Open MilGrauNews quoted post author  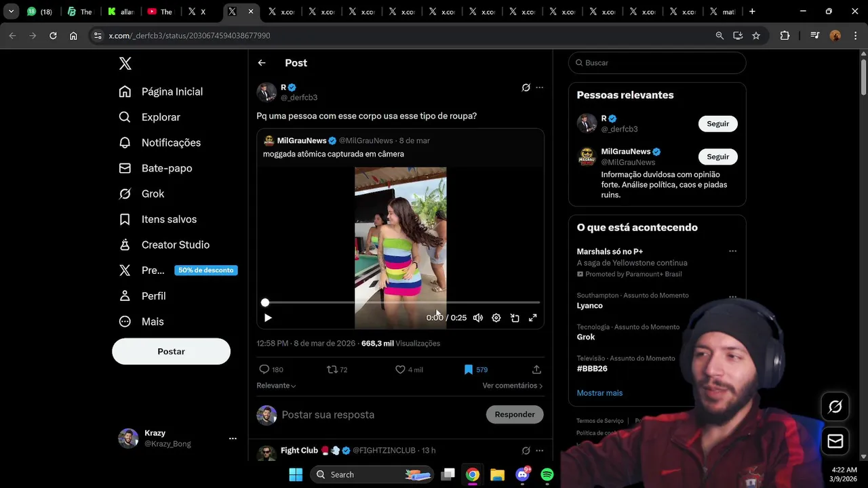point(302,140)
